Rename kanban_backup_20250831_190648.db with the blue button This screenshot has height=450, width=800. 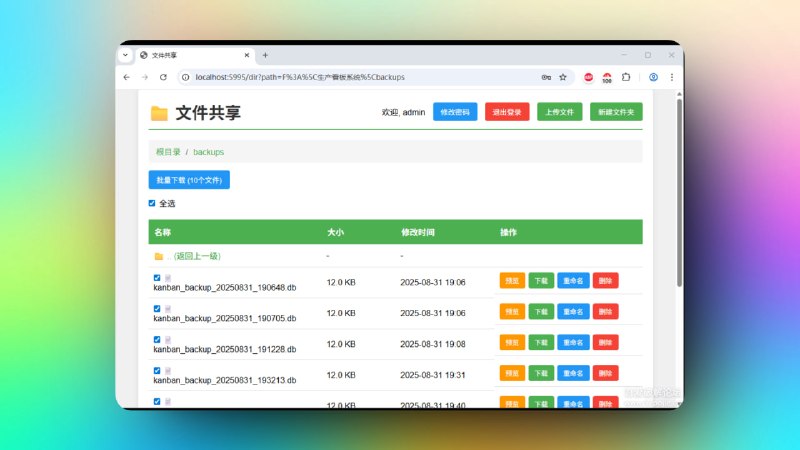pyautogui.click(x=573, y=281)
